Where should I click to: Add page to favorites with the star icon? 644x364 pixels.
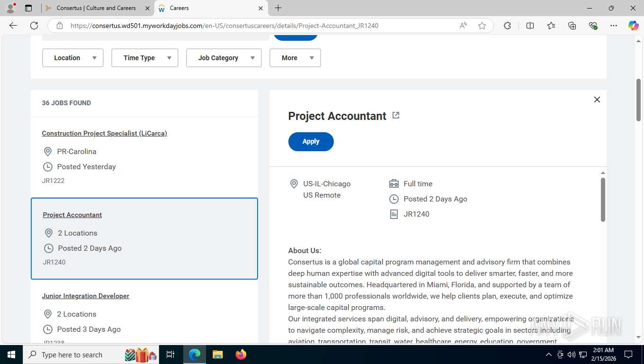pos(482,26)
